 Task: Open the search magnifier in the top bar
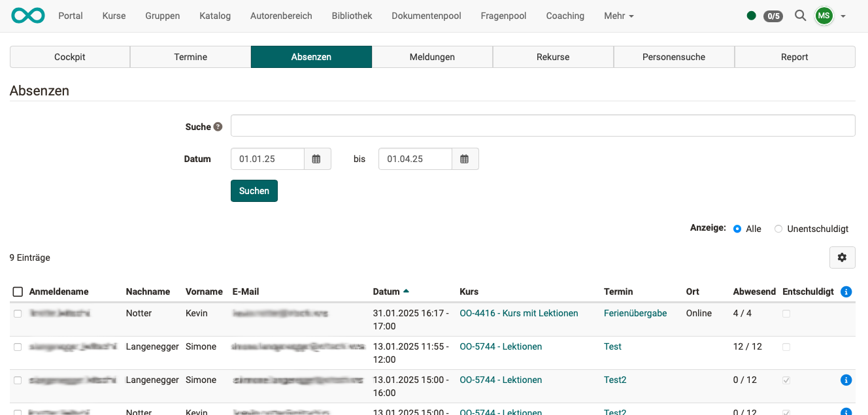point(800,16)
